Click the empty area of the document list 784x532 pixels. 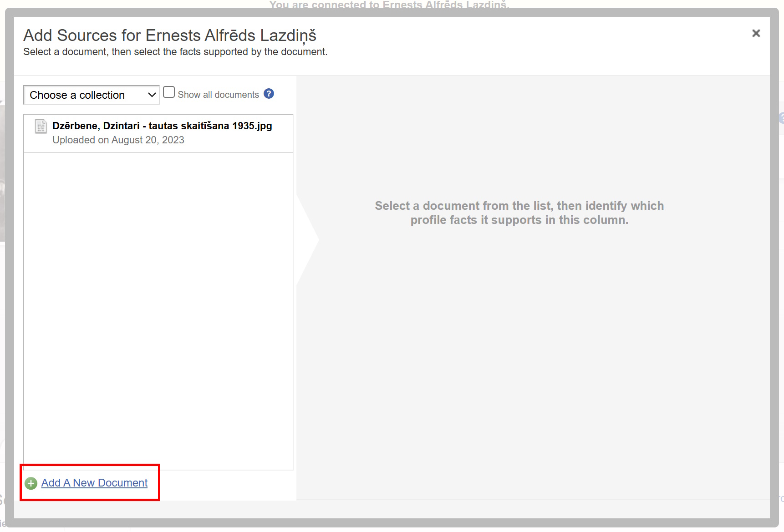coord(158,309)
